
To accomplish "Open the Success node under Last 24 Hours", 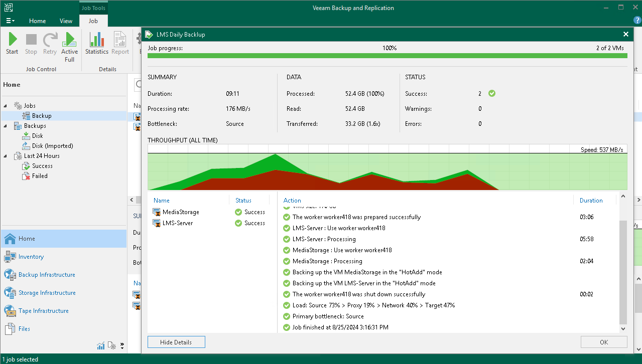I will point(42,166).
